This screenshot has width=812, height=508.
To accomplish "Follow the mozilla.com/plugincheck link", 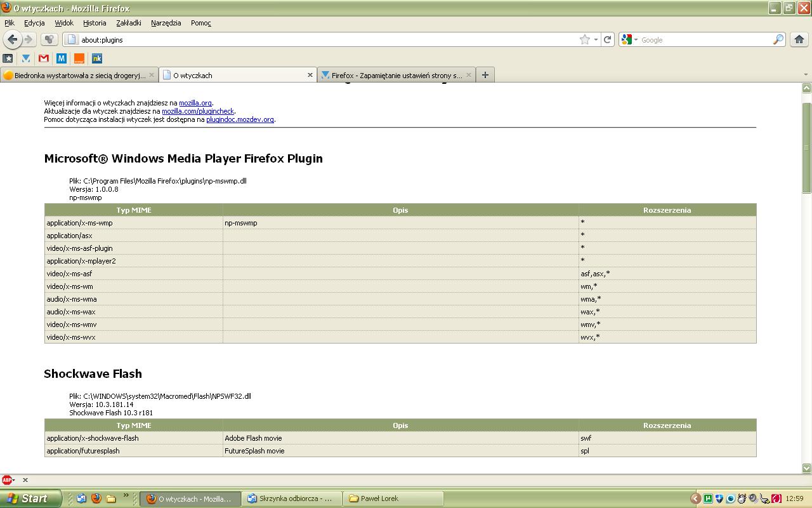I will click(x=198, y=111).
